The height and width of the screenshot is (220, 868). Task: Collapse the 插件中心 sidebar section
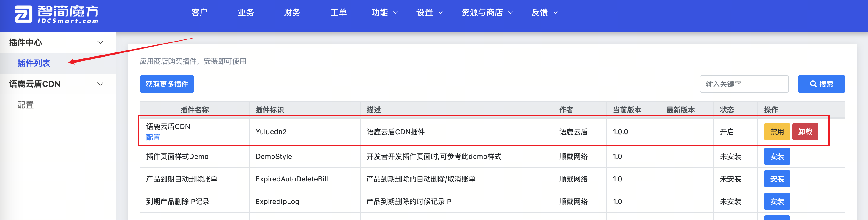tap(100, 42)
